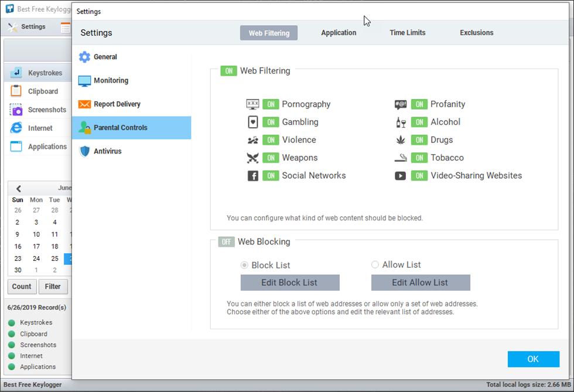Select June 24 in the calendar
Image resolution: width=574 pixels, height=392 pixels.
point(36,258)
